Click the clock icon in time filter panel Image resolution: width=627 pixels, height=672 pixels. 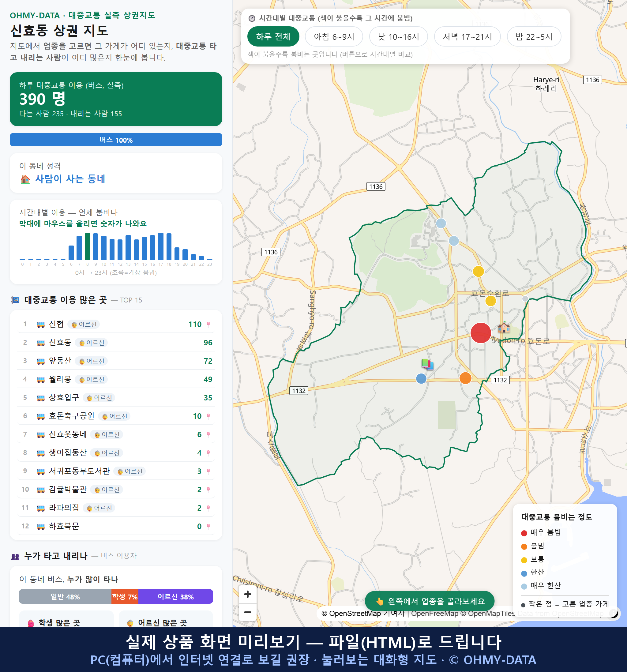[252, 18]
